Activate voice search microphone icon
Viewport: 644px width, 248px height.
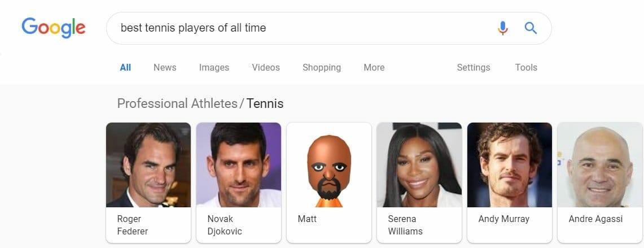pyautogui.click(x=502, y=28)
